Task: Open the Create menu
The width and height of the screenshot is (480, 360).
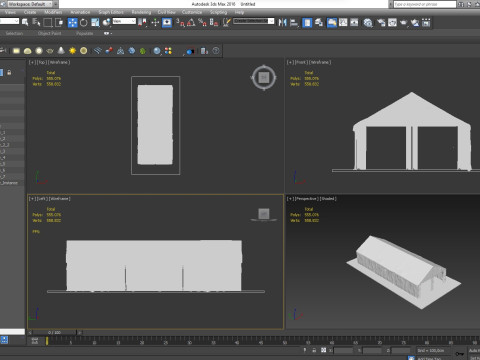Action: [30, 12]
